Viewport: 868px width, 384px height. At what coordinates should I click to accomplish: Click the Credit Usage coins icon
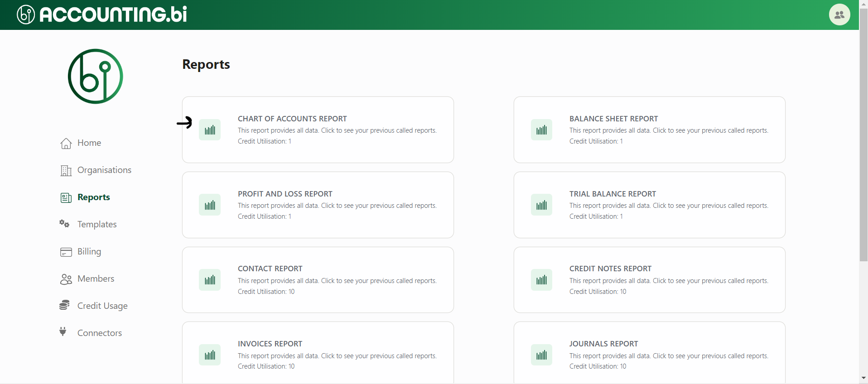(64, 305)
